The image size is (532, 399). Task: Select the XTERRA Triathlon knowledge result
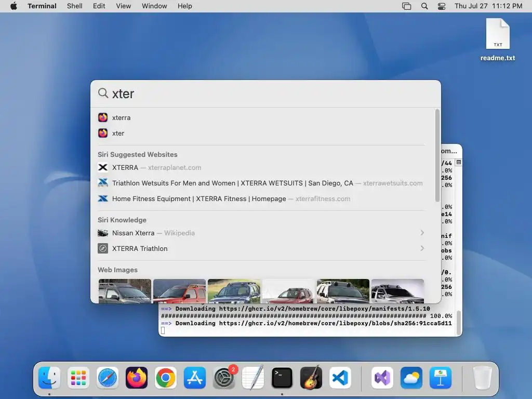(x=261, y=249)
